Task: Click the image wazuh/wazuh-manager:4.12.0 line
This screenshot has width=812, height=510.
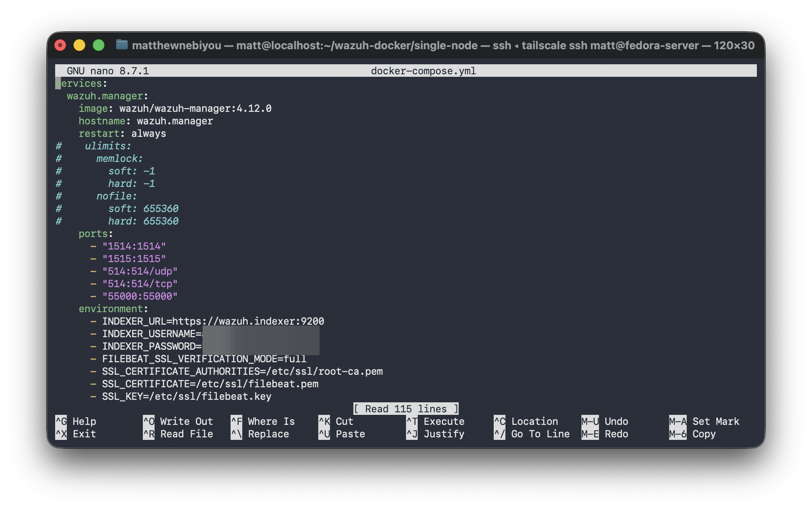Action: click(x=175, y=109)
